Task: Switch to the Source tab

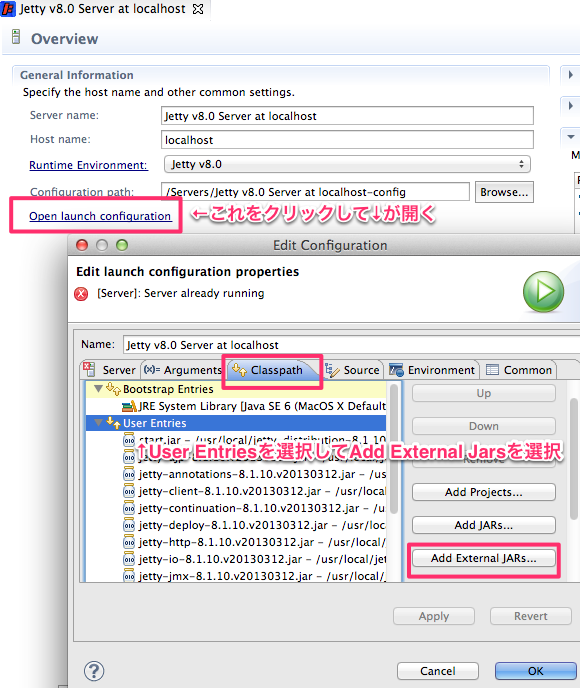Action: [x=353, y=370]
